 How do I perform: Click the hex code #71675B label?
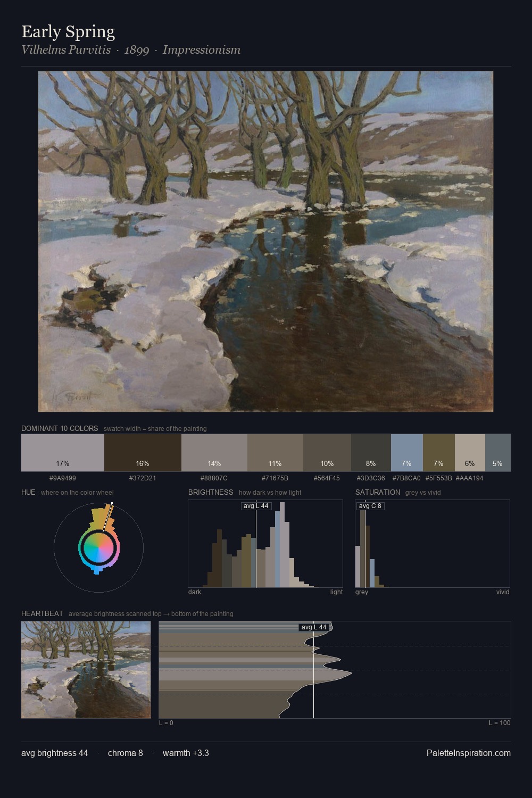pyautogui.click(x=275, y=478)
